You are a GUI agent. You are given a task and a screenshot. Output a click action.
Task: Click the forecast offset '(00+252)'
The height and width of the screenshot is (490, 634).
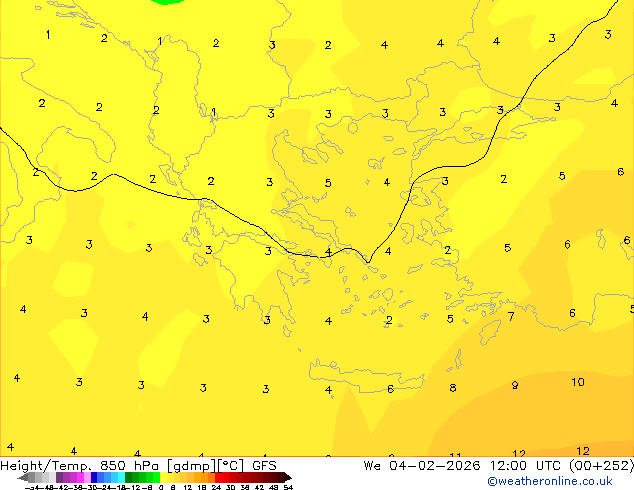coord(602,466)
